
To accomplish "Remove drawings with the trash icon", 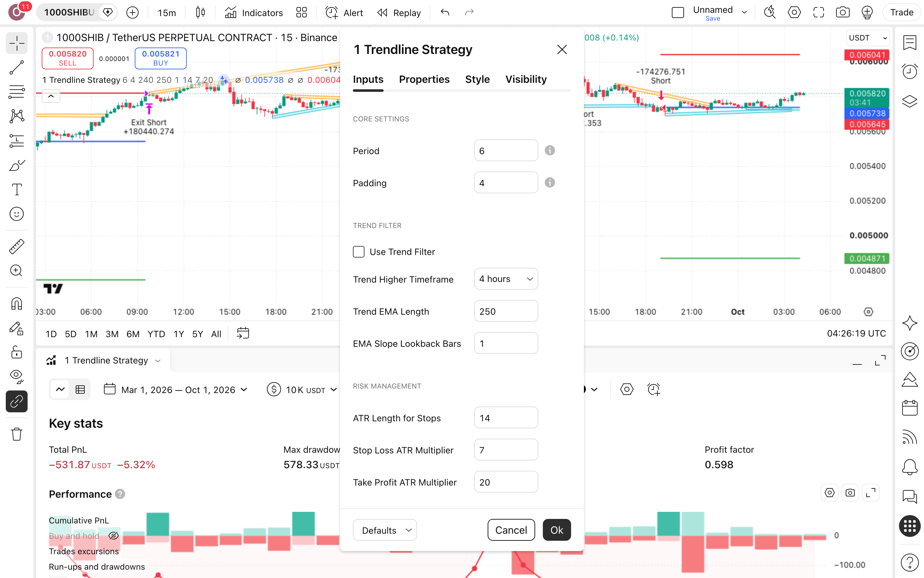I will coord(16,434).
